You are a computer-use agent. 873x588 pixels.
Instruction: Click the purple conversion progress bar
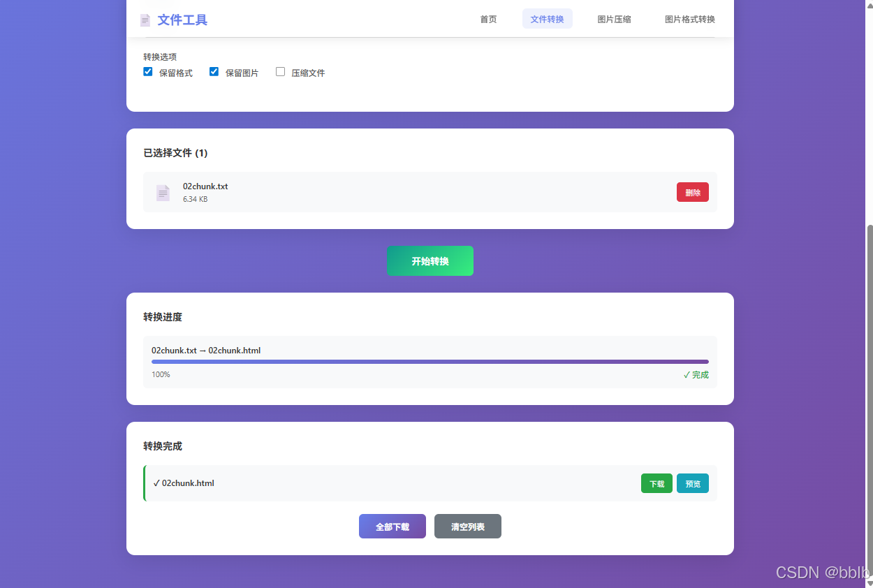[430, 362]
